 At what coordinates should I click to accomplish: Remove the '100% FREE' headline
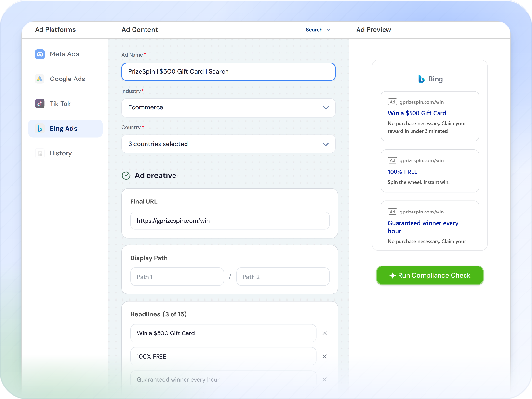325,356
